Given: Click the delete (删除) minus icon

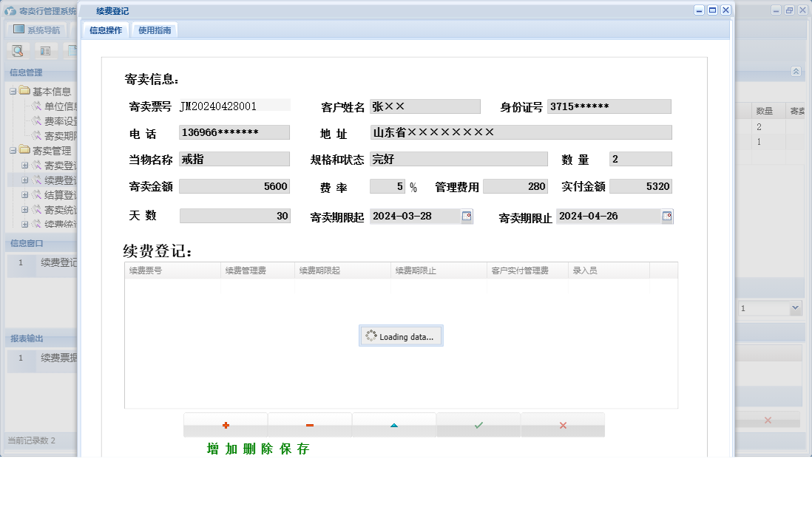Looking at the screenshot, I should click(310, 424).
